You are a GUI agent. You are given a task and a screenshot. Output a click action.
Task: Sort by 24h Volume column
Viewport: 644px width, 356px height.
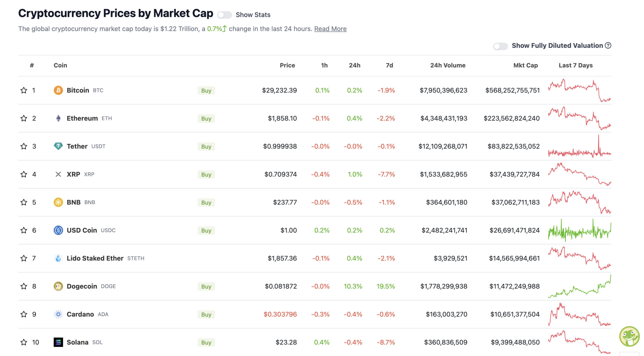tap(448, 65)
